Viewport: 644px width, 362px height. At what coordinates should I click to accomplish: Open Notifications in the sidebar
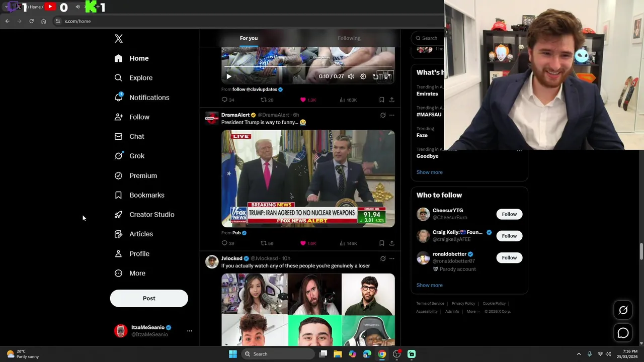click(142, 98)
